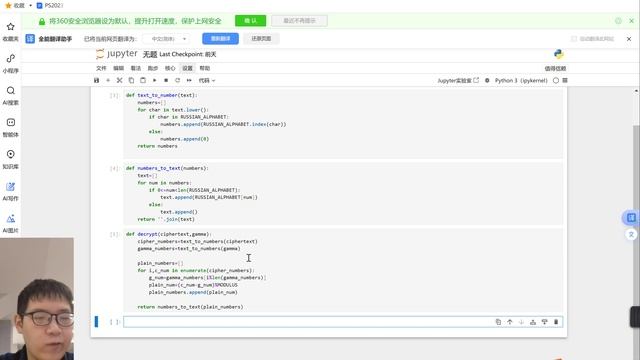Click the kernel status circle indicator
Screen dimensions: 640x360
tap(556, 80)
